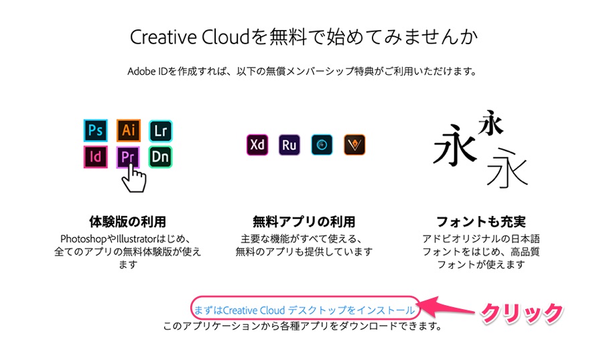
Task: Click the 体験版の利用 heading
Action: (128, 221)
